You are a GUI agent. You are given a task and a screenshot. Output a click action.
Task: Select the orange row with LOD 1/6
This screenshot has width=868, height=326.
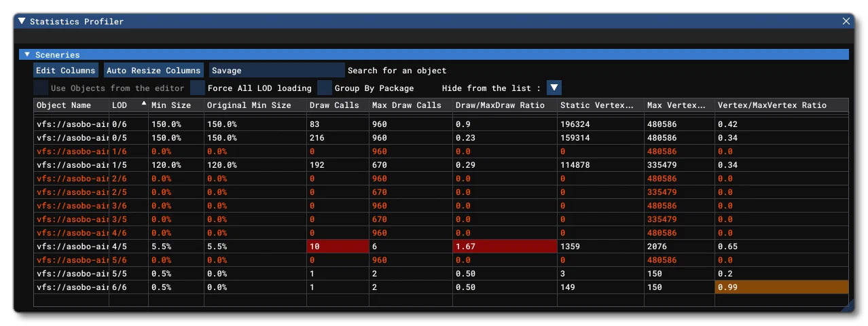click(441, 151)
